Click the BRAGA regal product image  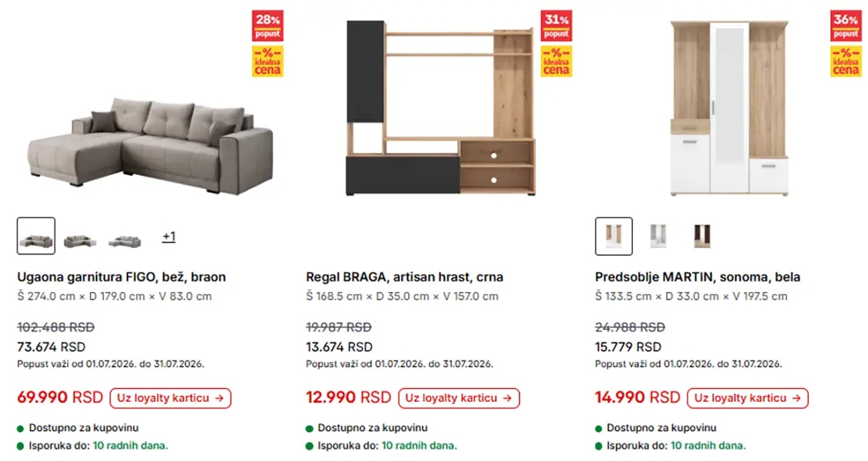pyautogui.click(x=441, y=107)
